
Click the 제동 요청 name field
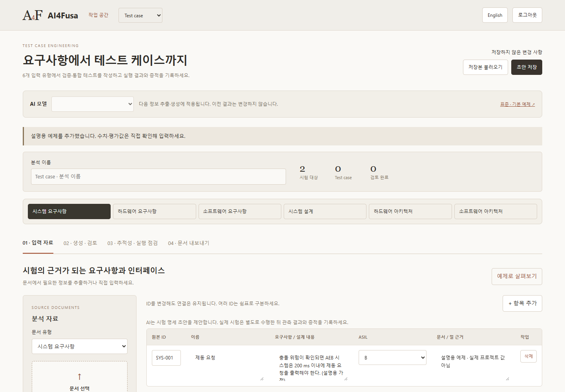[x=227, y=365]
